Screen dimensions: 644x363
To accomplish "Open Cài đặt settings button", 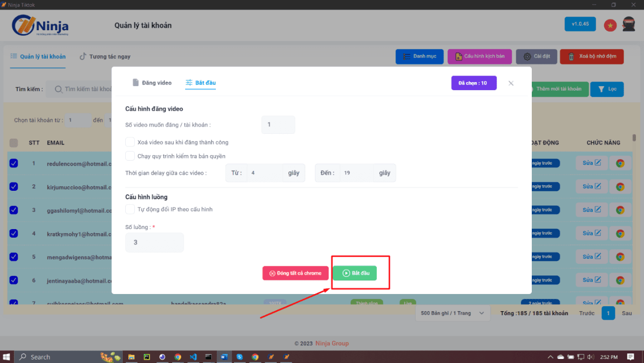I will [x=536, y=56].
